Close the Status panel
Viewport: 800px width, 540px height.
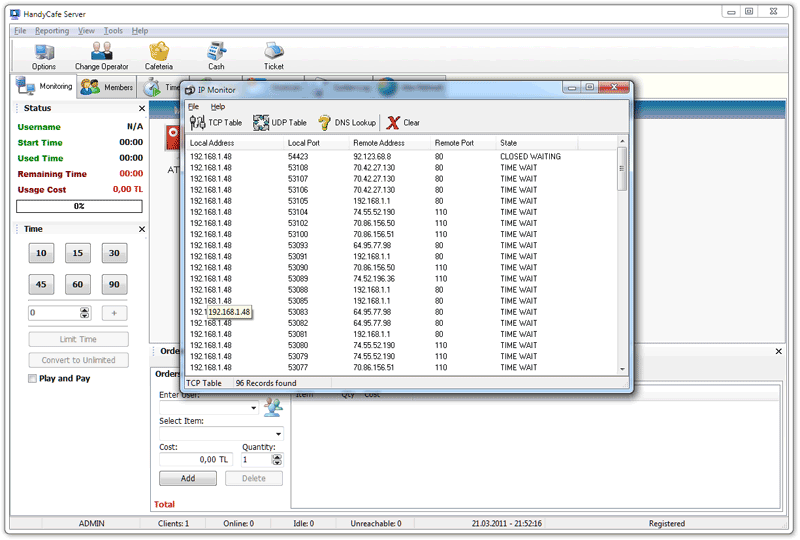[x=142, y=108]
